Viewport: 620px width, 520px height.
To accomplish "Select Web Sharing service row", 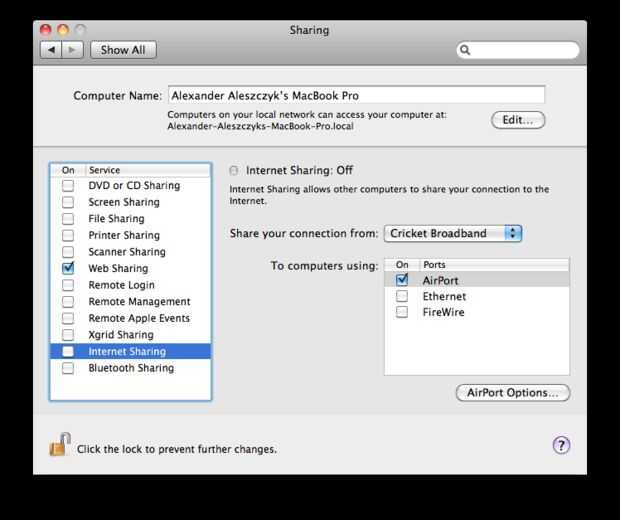I will click(130, 269).
